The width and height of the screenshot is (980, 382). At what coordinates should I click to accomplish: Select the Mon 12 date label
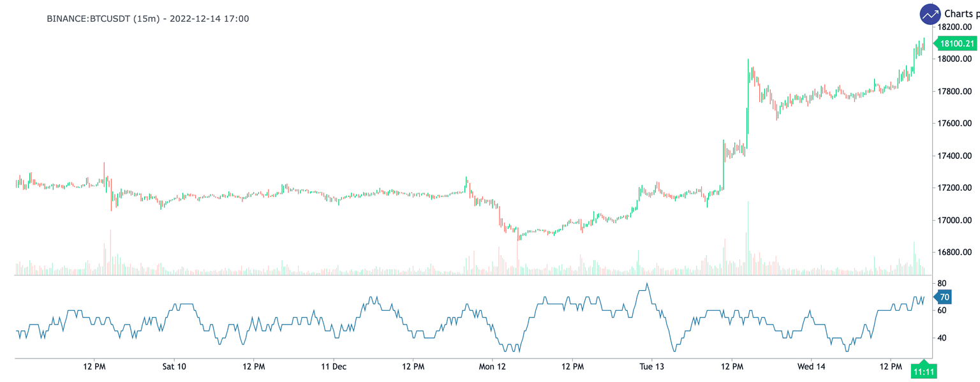click(x=492, y=367)
